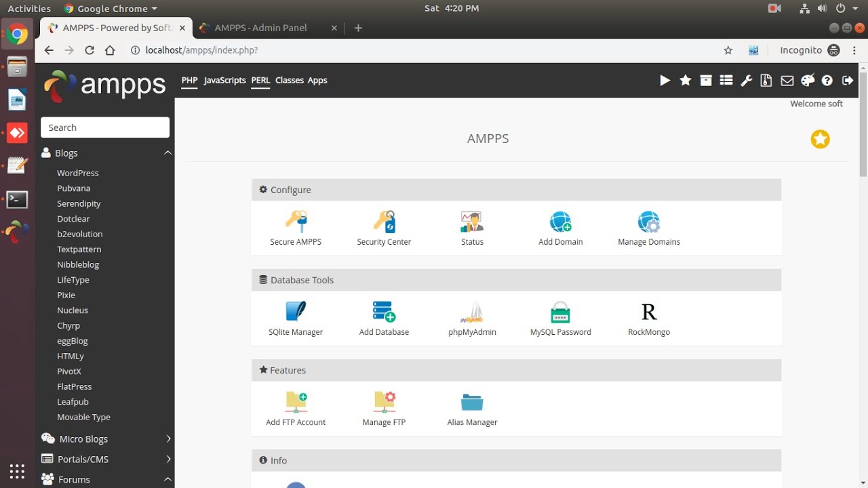Open HTMLy in the sidebar
The width and height of the screenshot is (868, 488).
(x=71, y=356)
